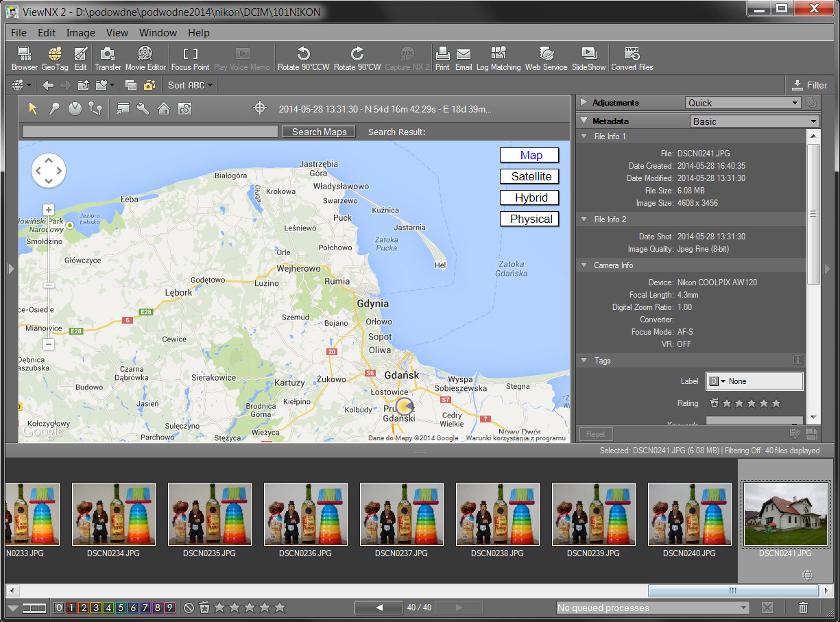Set rating via fifth star in Tags
This screenshot has height=622, width=840.
[x=776, y=403]
